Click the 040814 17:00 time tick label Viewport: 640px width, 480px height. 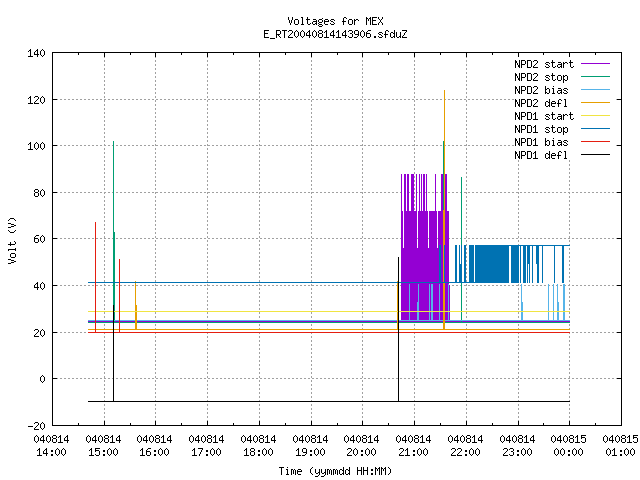[x=207, y=446]
